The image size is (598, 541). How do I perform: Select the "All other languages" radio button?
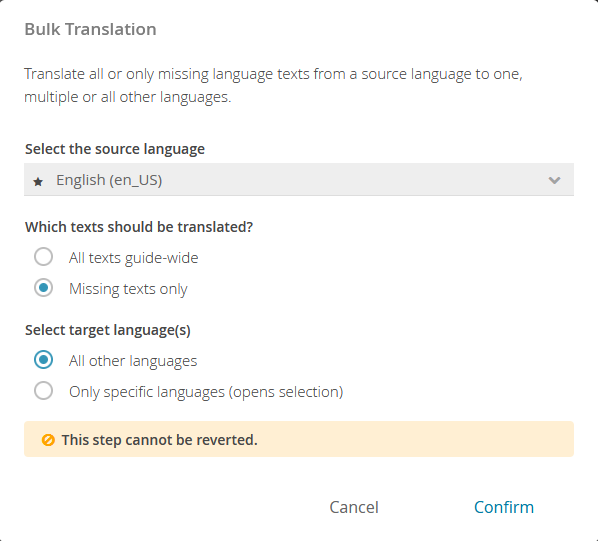pos(43,360)
